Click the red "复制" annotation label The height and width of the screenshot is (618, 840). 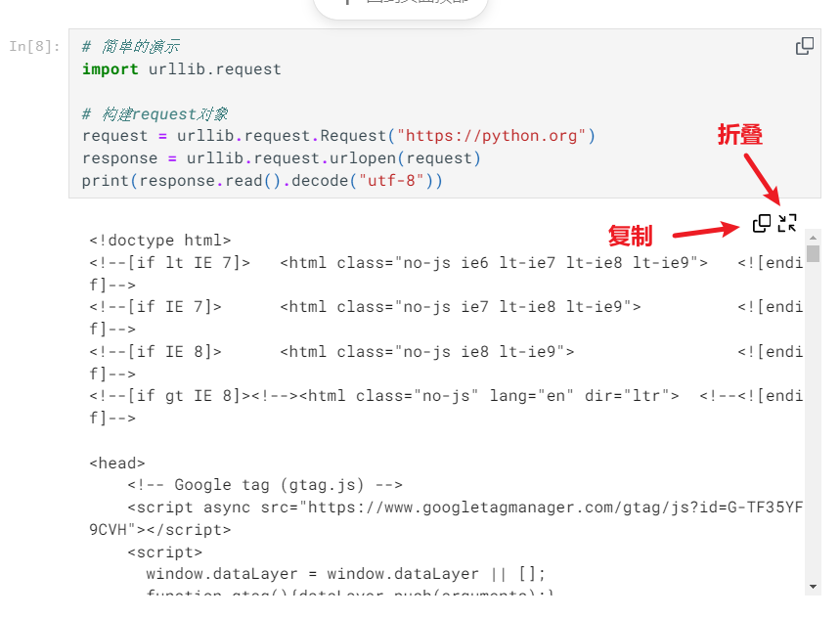[630, 236]
